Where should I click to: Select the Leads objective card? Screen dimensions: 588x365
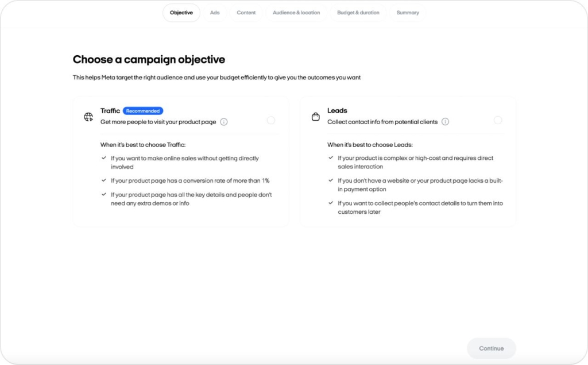(x=408, y=161)
